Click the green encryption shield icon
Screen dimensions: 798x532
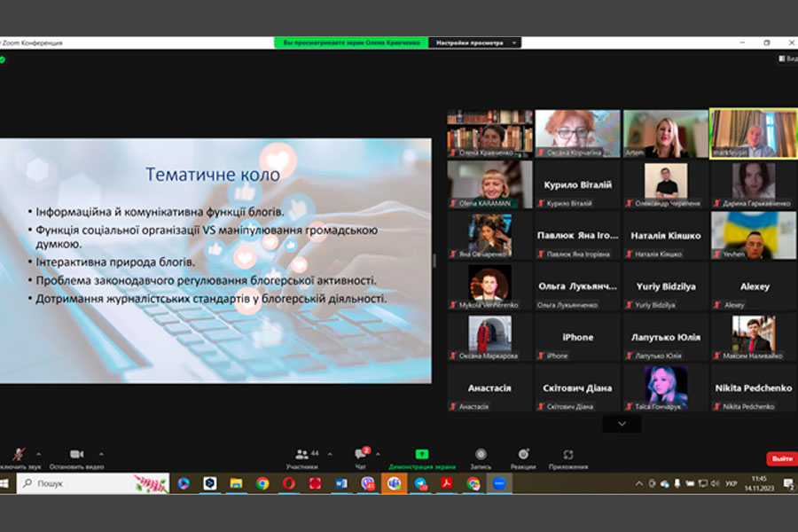(3, 59)
